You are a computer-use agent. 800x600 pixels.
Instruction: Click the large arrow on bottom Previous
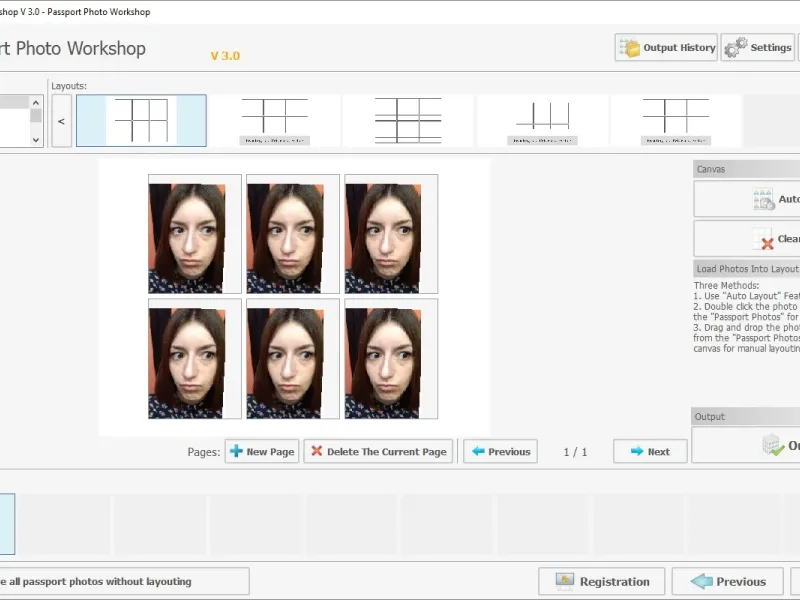click(702, 581)
